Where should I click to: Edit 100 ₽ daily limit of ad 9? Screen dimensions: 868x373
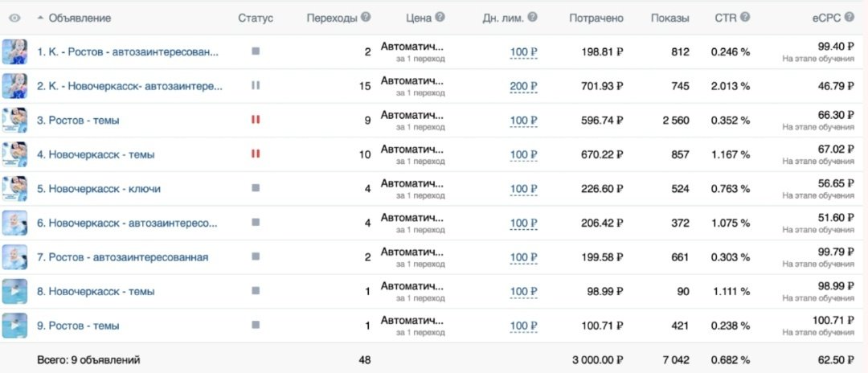point(523,326)
